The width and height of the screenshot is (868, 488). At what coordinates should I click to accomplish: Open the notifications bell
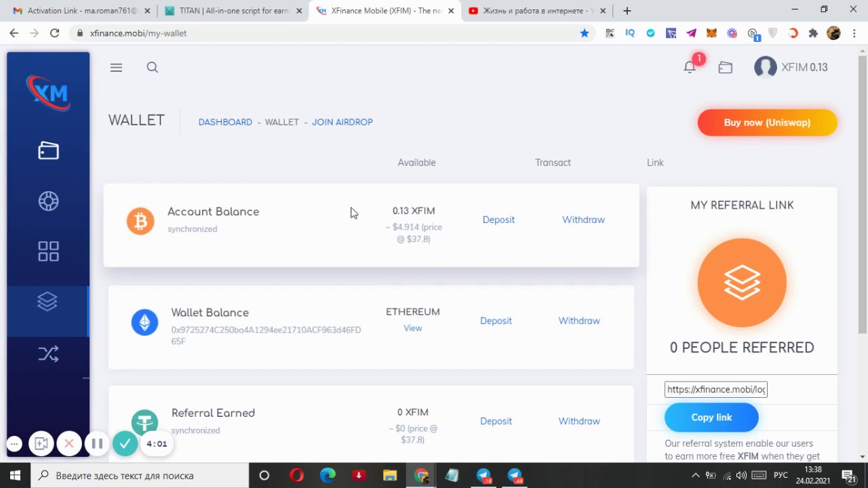click(x=690, y=66)
